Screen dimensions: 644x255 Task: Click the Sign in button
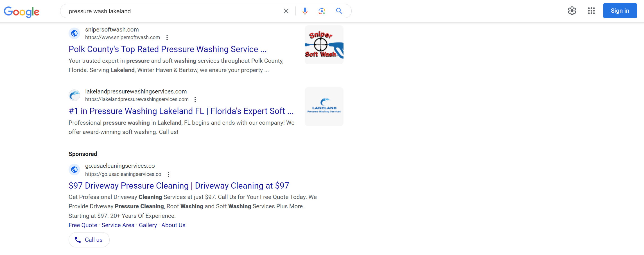click(620, 11)
